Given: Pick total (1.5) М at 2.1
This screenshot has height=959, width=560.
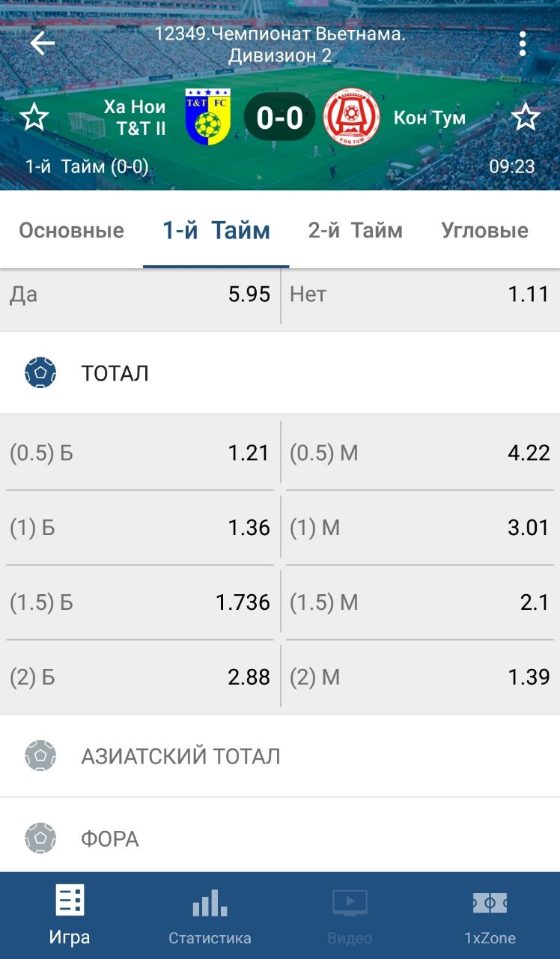Looking at the screenshot, I should point(420,602).
